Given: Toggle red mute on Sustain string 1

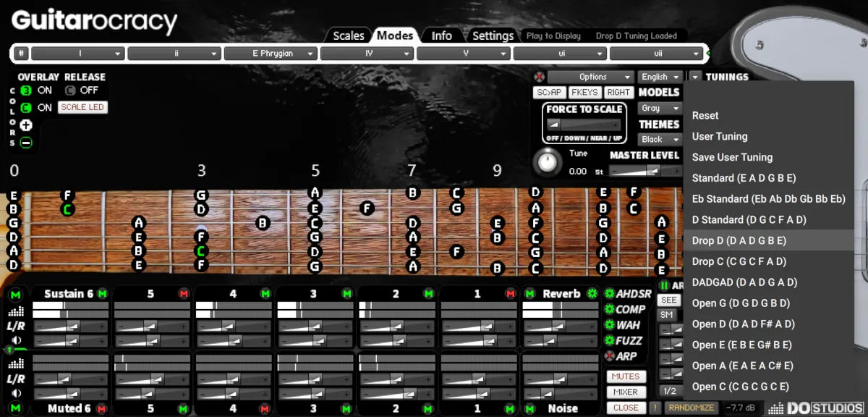Looking at the screenshot, I should coord(511,293).
